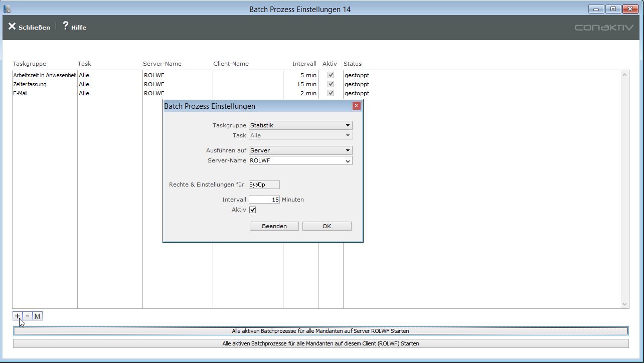644x363 pixels.
Task: Toggle Aktiv checkbox for Zeiterfassung row
Action: tap(331, 84)
